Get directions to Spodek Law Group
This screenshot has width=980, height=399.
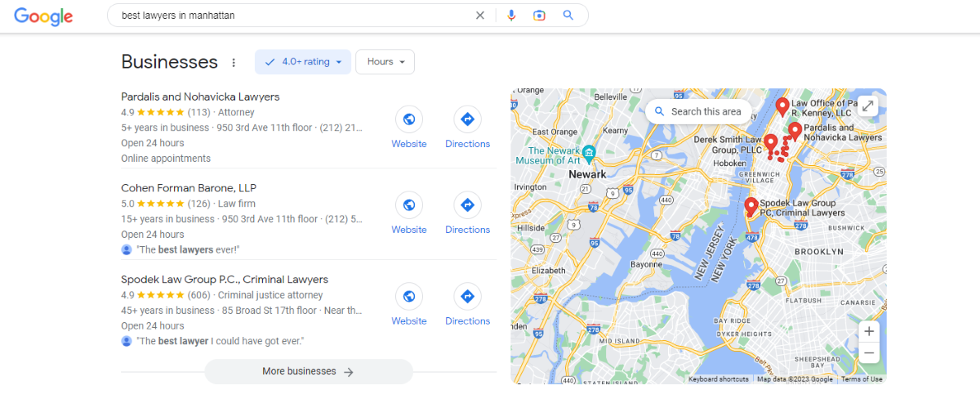[x=467, y=296]
